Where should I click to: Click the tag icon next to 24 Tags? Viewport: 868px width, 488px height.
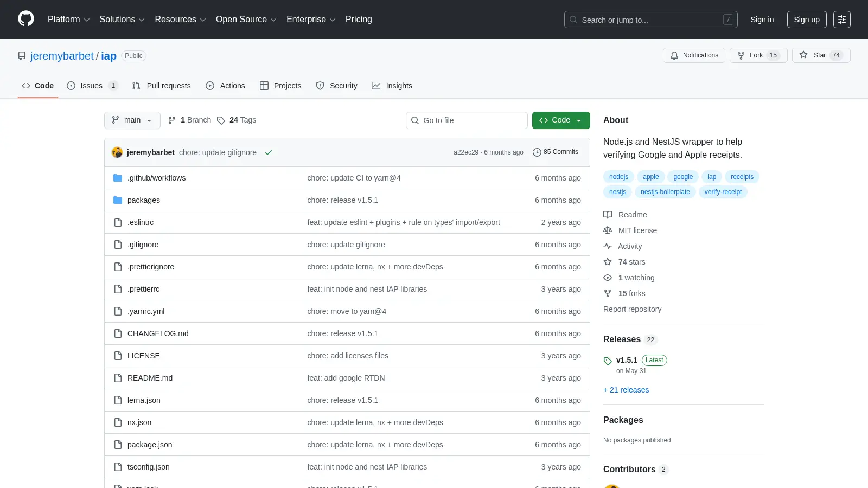tap(221, 120)
